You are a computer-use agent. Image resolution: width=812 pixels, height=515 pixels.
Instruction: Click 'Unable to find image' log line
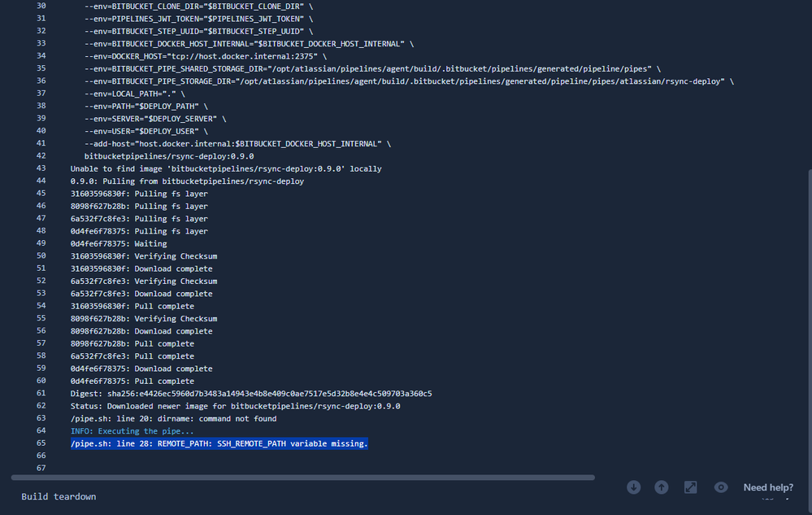(226, 169)
